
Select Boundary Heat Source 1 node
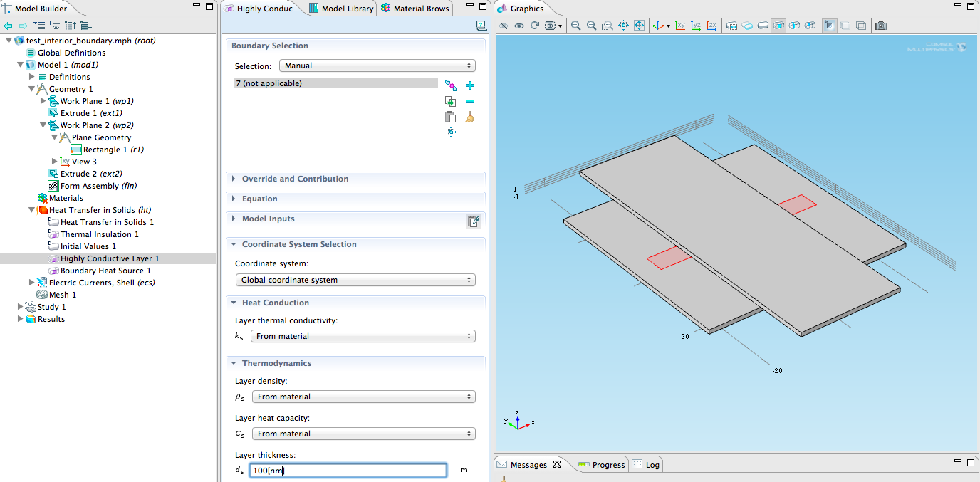(x=105, y=271)
